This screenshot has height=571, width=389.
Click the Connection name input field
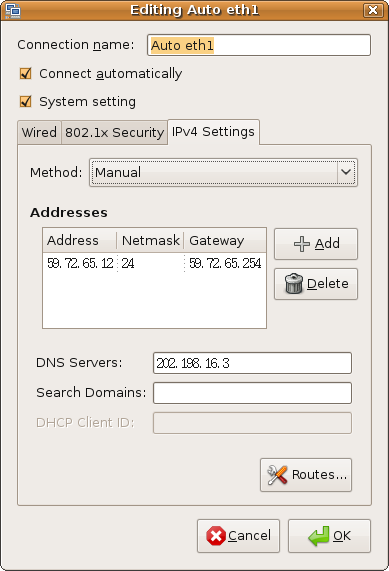(259, 45)
